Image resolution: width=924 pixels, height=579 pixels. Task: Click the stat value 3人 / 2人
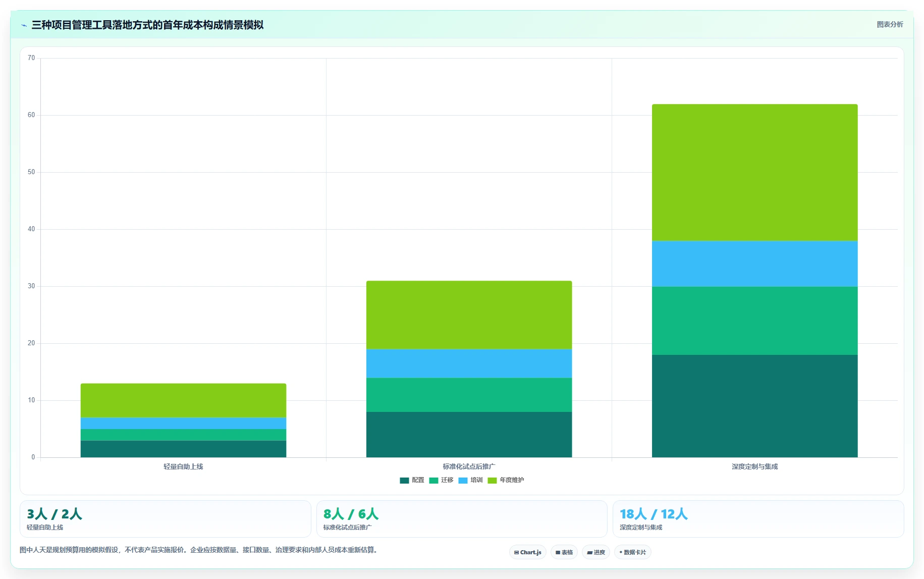coord(54,514)
